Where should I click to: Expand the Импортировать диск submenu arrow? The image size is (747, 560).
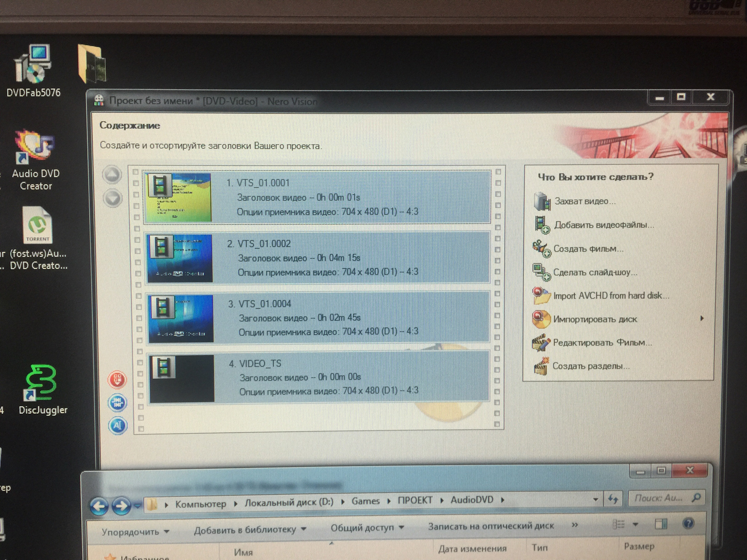coord(702,318)
